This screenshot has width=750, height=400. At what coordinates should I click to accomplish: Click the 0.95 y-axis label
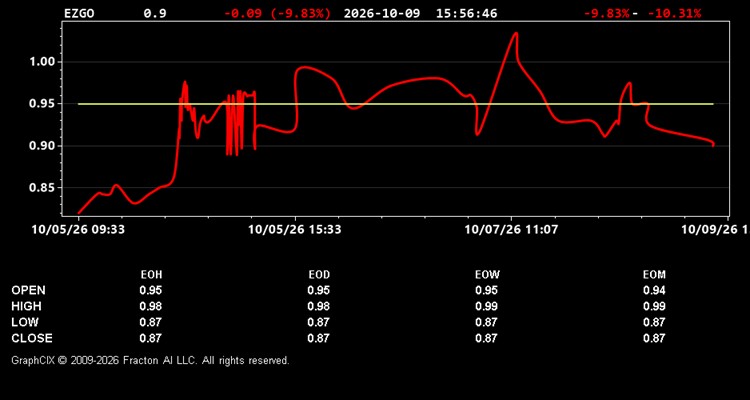pos(44,104)
